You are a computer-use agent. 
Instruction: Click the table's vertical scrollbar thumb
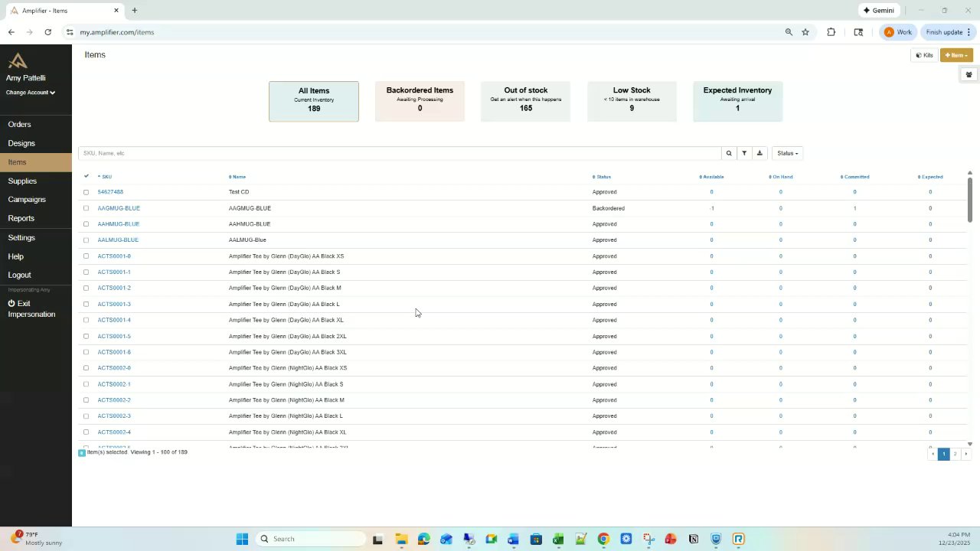(x=970, y=198)
